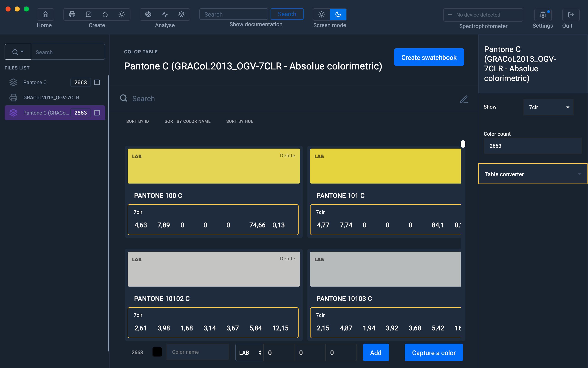
Task: Delete the PANTONE 100 C color
Action: pos(287,155)
